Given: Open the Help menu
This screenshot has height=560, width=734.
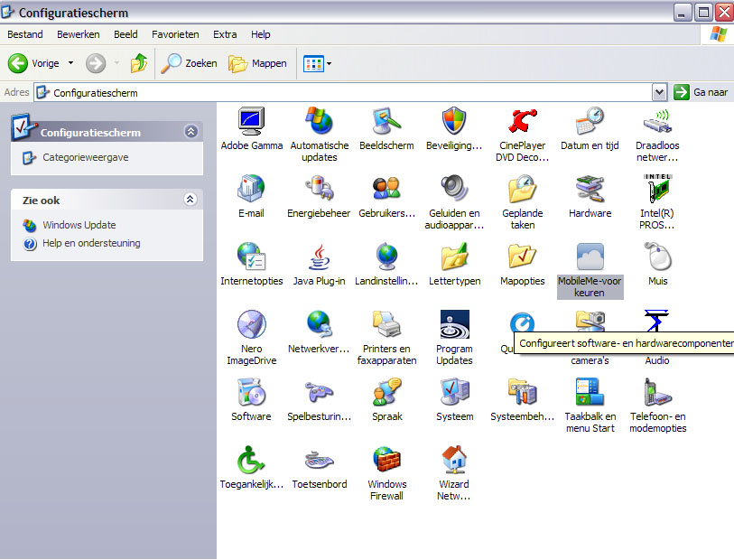Looking at the screenshot, I should pyautogui.click(x=260, y=34).
